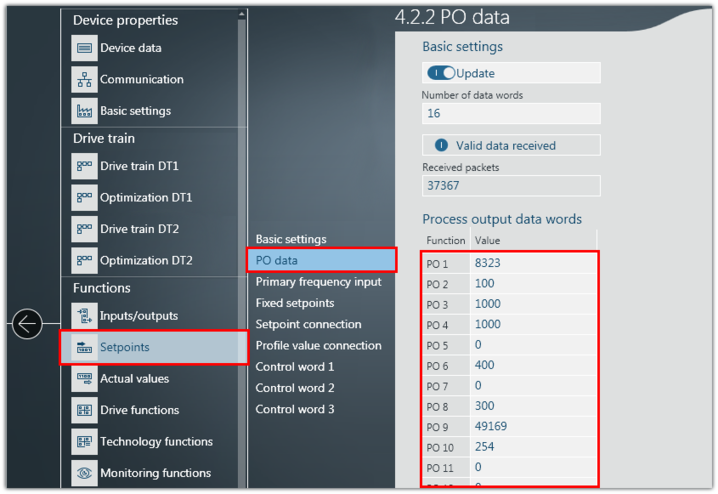The width and height of the screenshot is (718, 494).
Task: Open Fixed setpoints page
Action: (295, 303)
